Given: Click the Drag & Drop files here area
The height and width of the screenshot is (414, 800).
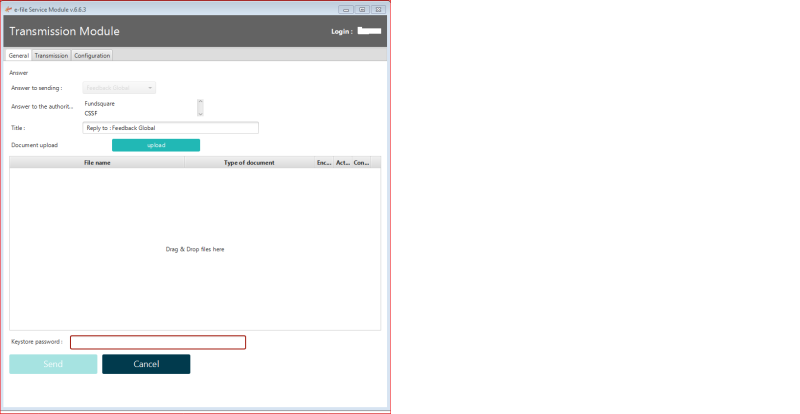Looking at the screenshot, I should click(x=195, y=249).
